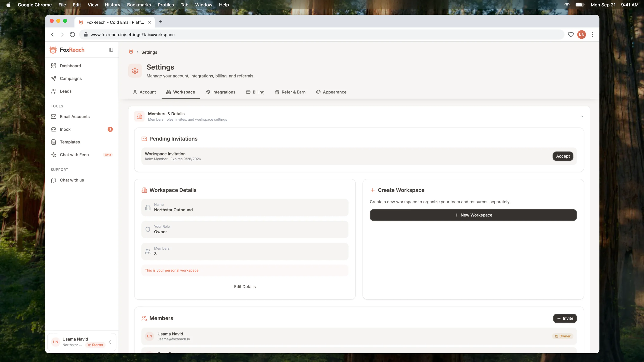Click 'Role: Member · Expires 9/28/2026' text
The image size is (644, 362).
pyautogui.click(x=173, y=159)
